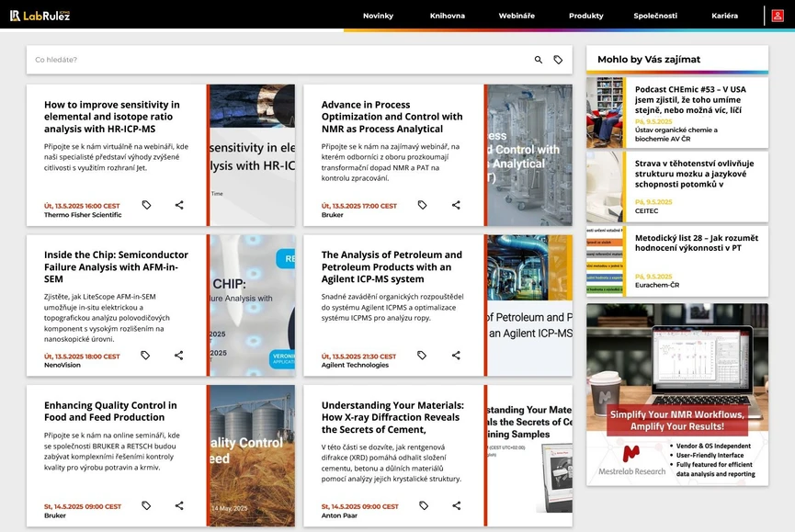Share the X-ray Diffraction cement webinar
Screen dimensions: 795x532
tap(457, 505)
